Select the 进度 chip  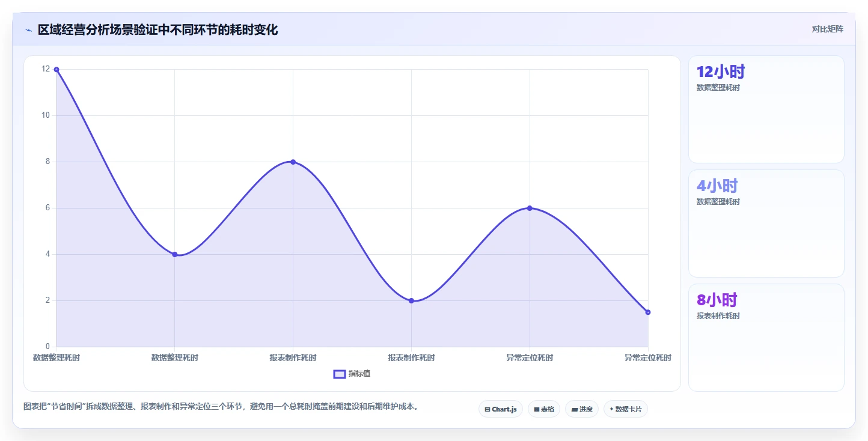[x=582, y=409]
